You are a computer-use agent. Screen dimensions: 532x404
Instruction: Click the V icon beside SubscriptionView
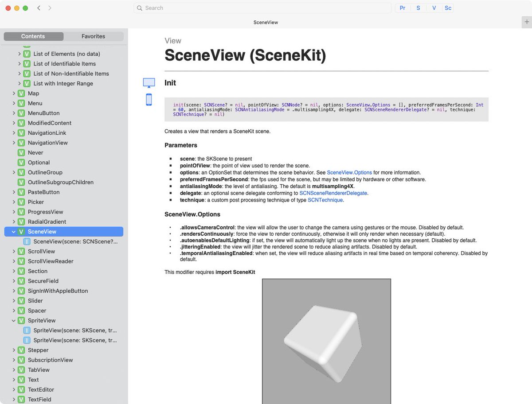click(x=21, y=360)
